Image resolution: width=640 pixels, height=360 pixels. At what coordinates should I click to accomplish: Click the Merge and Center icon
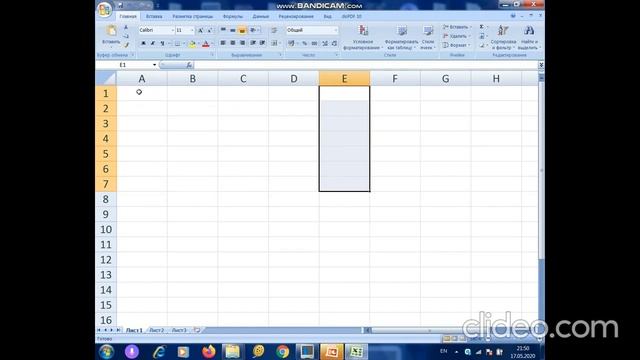pyautogui.click(x=274, y=43)
